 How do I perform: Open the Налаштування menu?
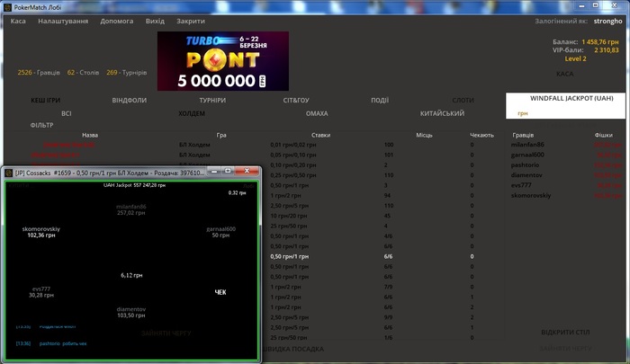(x=63, y=21)
